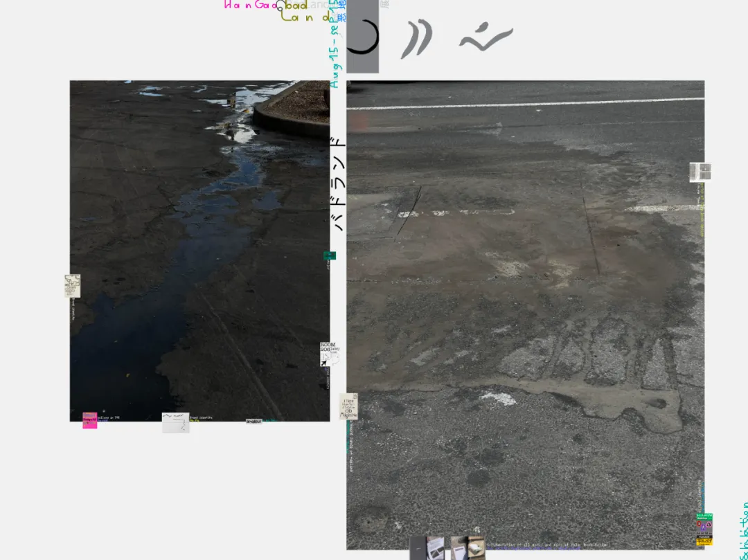Open the ROOM 208 thumbnail
The height and width of the screenshot is (560, 748).
pos(329,354)
